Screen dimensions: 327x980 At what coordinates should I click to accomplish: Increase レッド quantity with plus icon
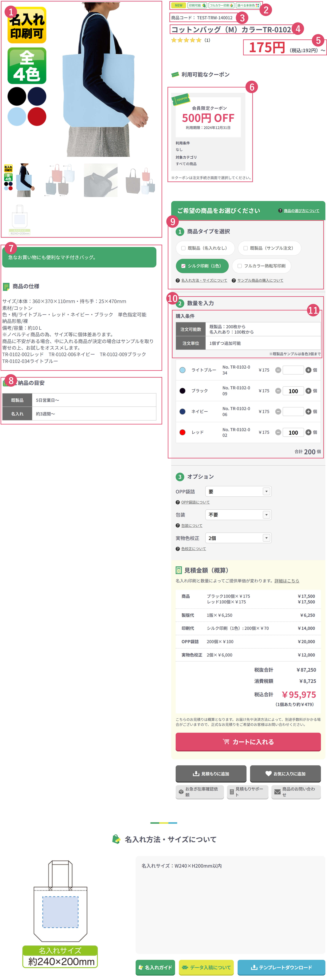pos(308,432)
